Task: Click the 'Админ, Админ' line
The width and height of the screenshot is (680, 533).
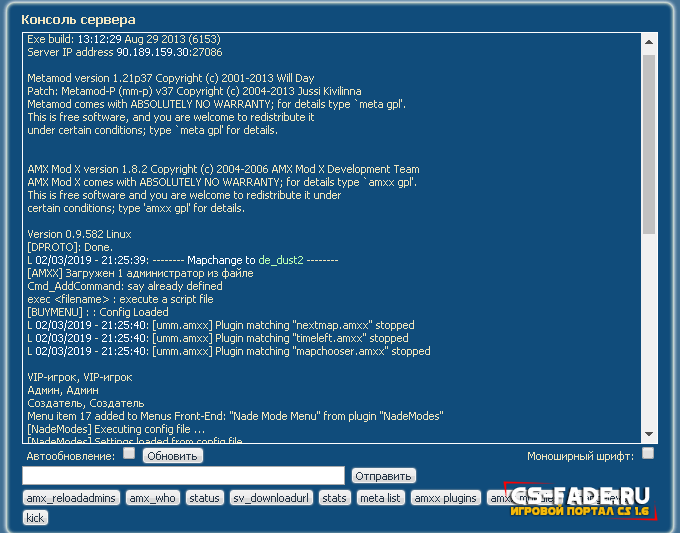Action: (63, 391)
